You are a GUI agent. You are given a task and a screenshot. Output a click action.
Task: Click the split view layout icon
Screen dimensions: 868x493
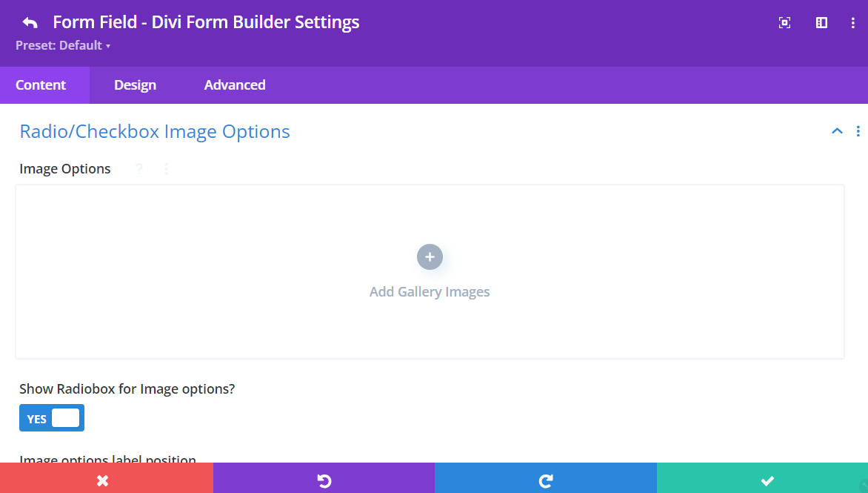[821, 22]
